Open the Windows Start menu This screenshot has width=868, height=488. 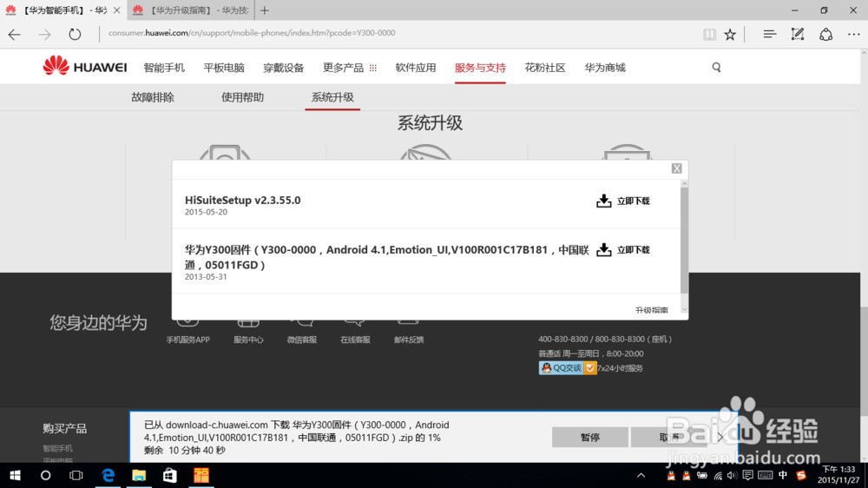point(15,475)
